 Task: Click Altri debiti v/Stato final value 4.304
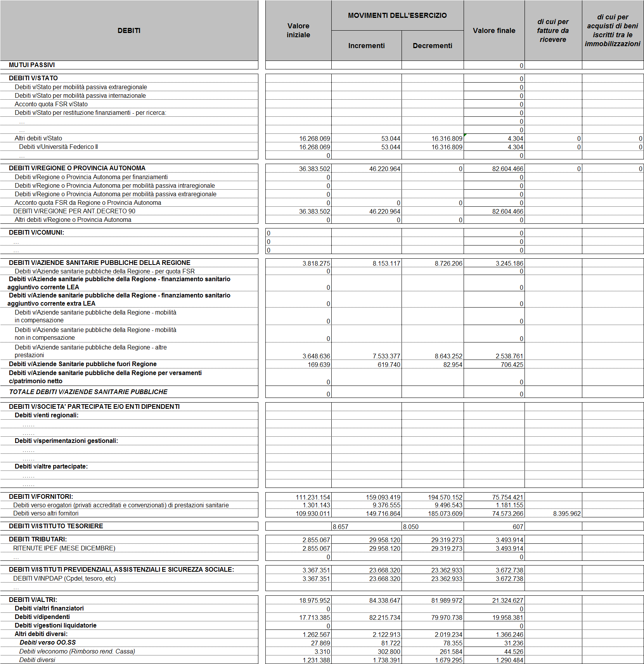(515, 138)
